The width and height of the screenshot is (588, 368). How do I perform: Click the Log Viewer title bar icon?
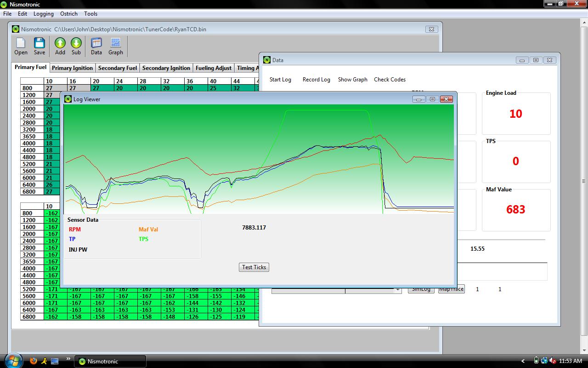point(68,99)
